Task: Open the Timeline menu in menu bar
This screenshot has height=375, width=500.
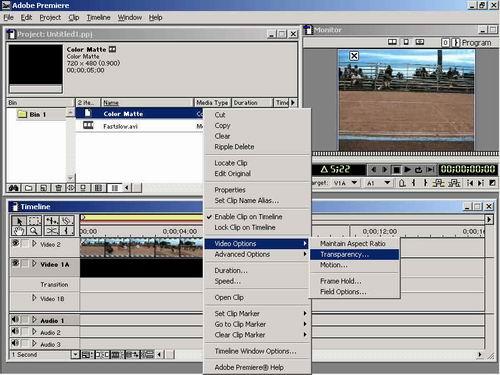Action: (x=98, y=17)
